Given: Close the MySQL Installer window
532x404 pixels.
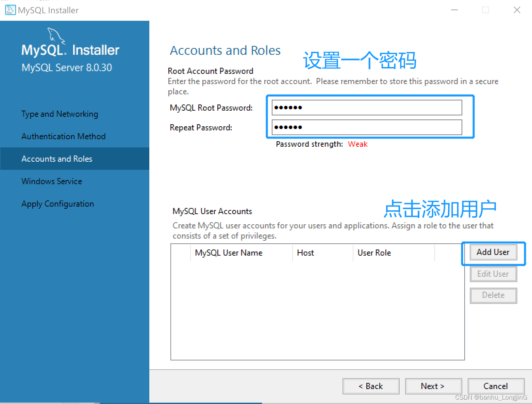Looking at the screenshot, I should pos(517,10).
